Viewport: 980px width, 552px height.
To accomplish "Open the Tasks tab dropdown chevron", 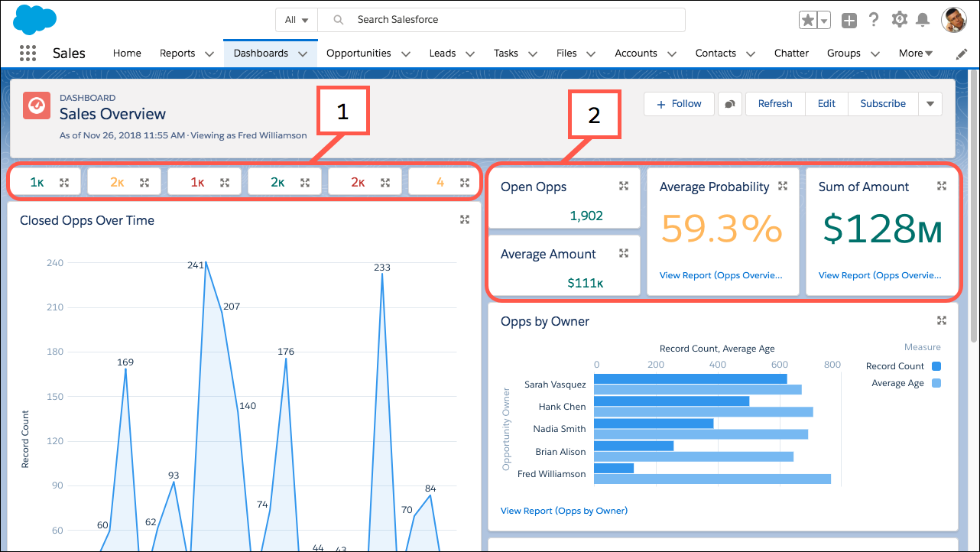I will click(533, 54).
